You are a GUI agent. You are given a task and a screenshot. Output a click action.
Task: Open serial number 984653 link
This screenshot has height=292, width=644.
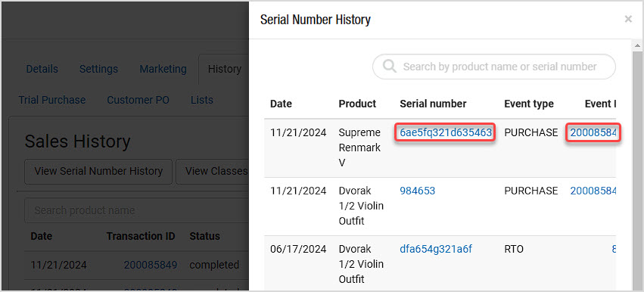[x=417, y=191]
